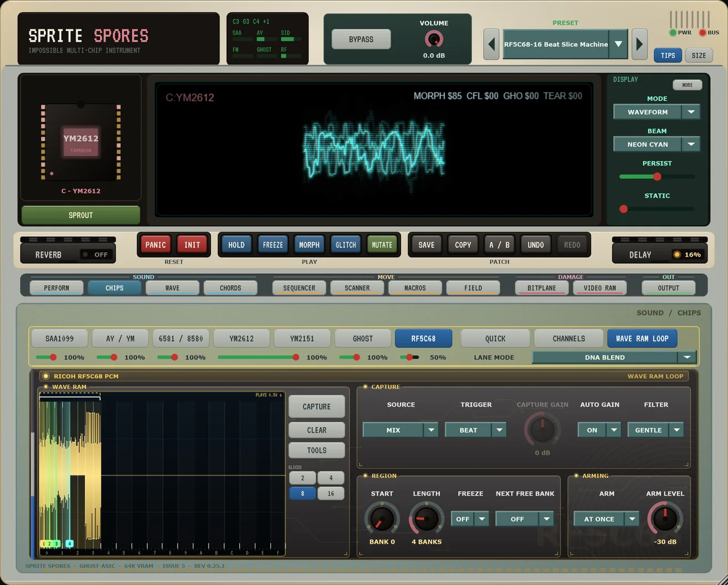
Task: Open the Lane Mode DNA Blend dropdown
Action: click(x=614, y=357)
